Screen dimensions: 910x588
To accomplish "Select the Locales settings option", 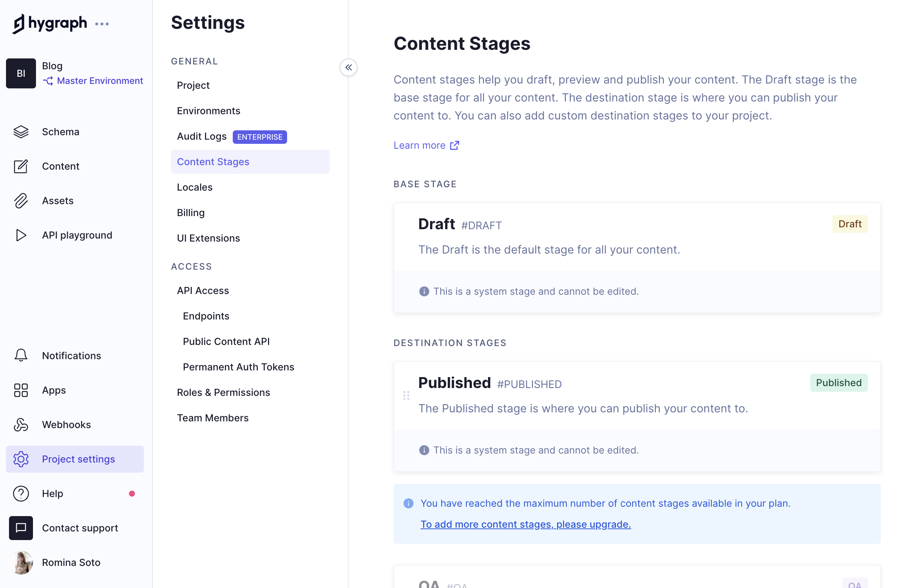I will coord(195,187).
